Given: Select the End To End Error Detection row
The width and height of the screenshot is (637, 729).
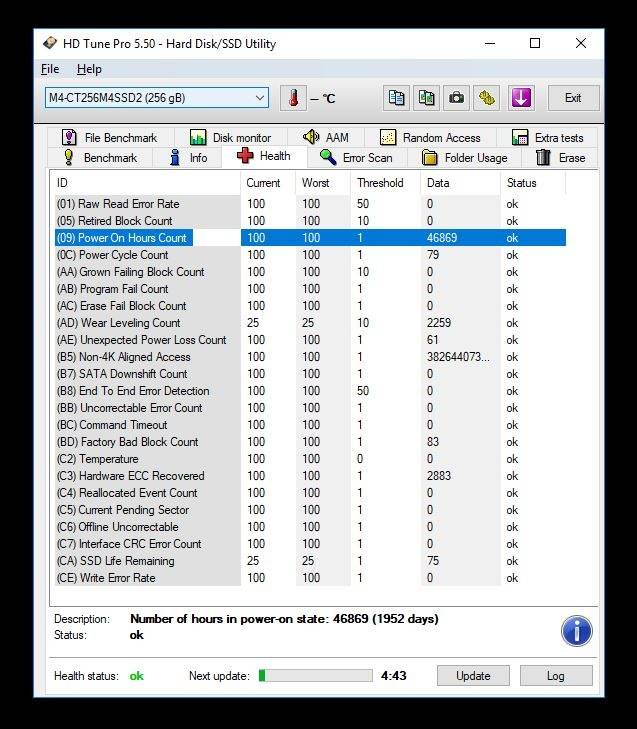Looking at the screenshot, I should pyautogui.click(x=310, y=391).
